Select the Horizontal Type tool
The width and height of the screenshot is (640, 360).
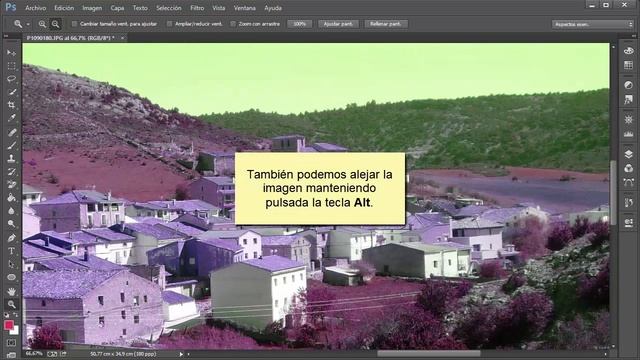[x=11, y=251]
